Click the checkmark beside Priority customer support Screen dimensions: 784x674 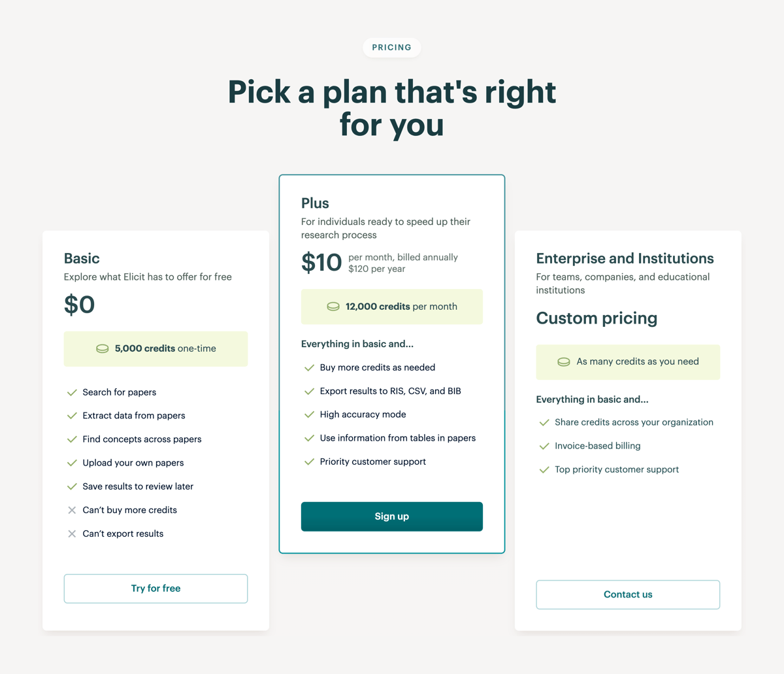coord(308,462)
